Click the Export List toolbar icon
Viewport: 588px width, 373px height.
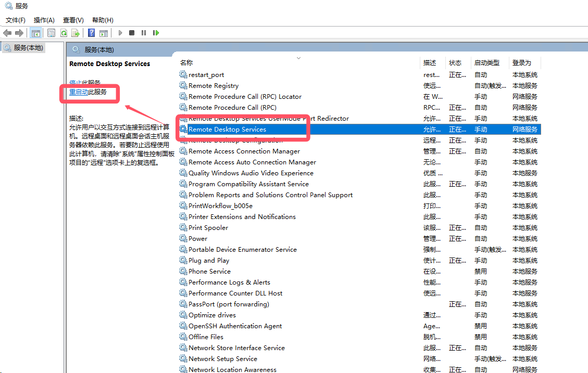[x=76, y=33]
